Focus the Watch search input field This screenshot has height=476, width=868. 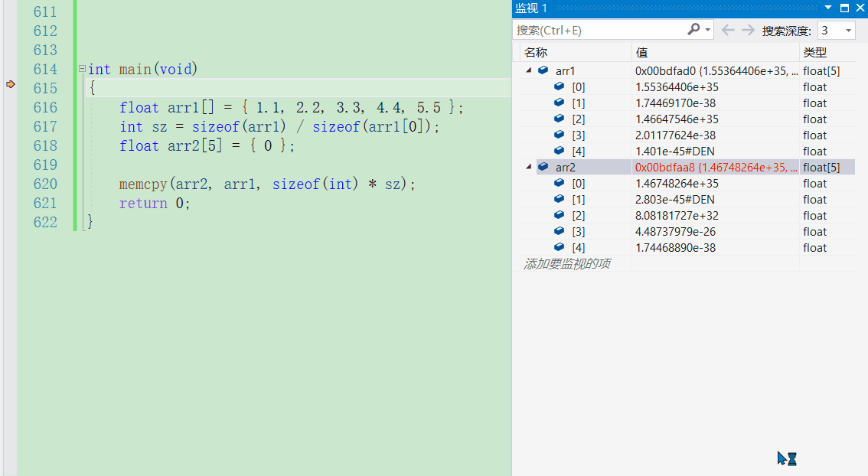(x=600, y=30)
